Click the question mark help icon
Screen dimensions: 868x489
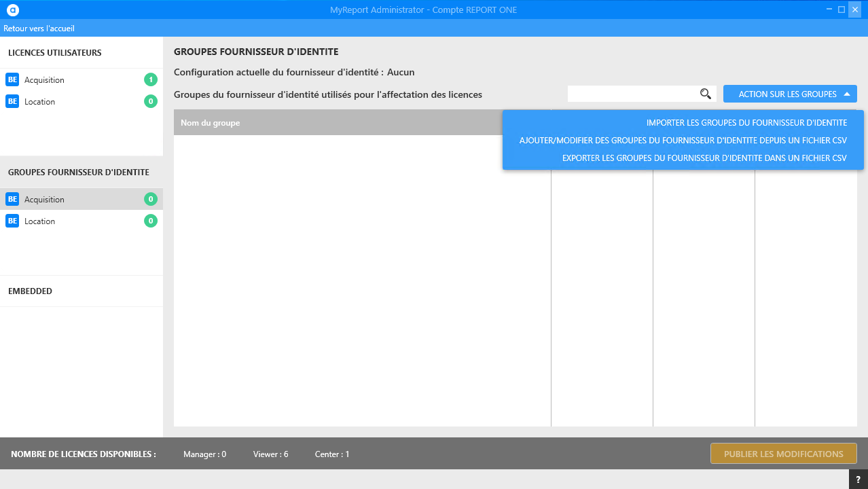(858, 479)
